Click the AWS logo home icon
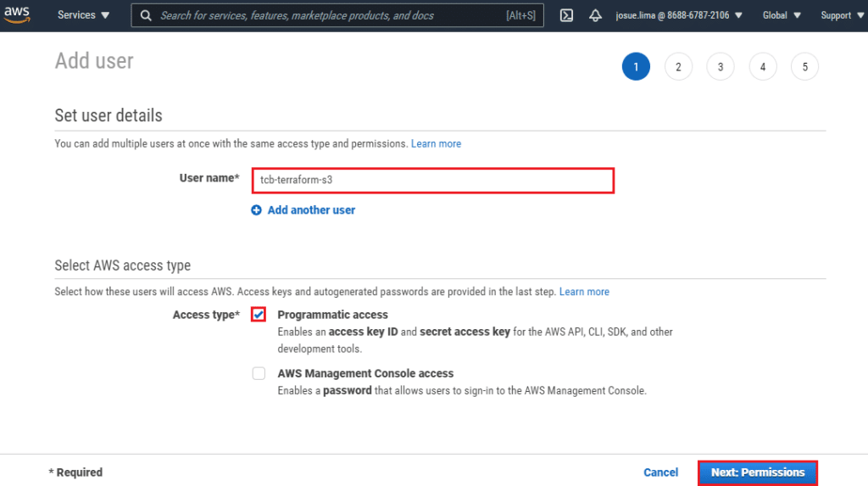This screenshot has width=868, height=486. pyautogui.click(x=17, y=15)
